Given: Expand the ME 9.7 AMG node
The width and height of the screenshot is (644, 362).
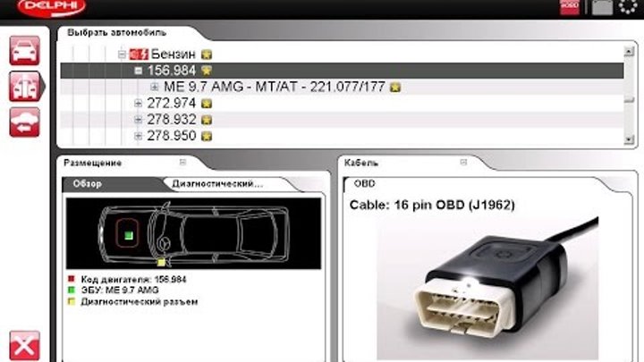Looking at the screenshot, I should click(155, 87).
